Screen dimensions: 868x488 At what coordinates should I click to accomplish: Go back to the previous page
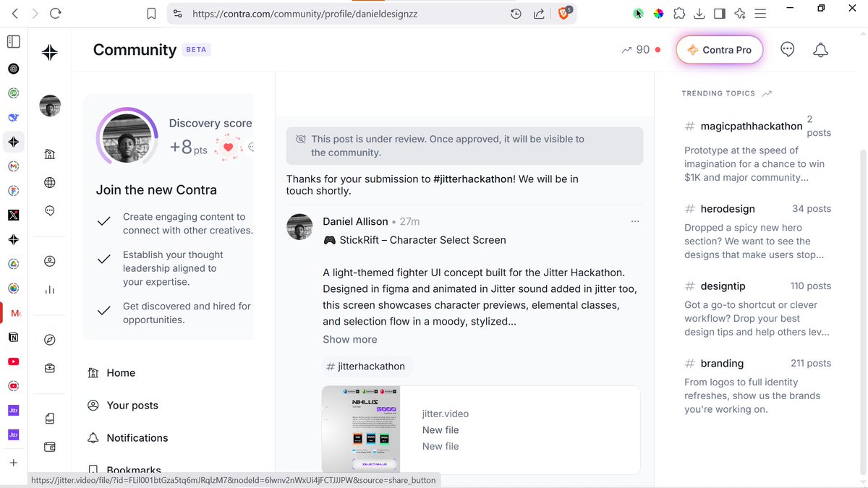[x=15, y=13]
